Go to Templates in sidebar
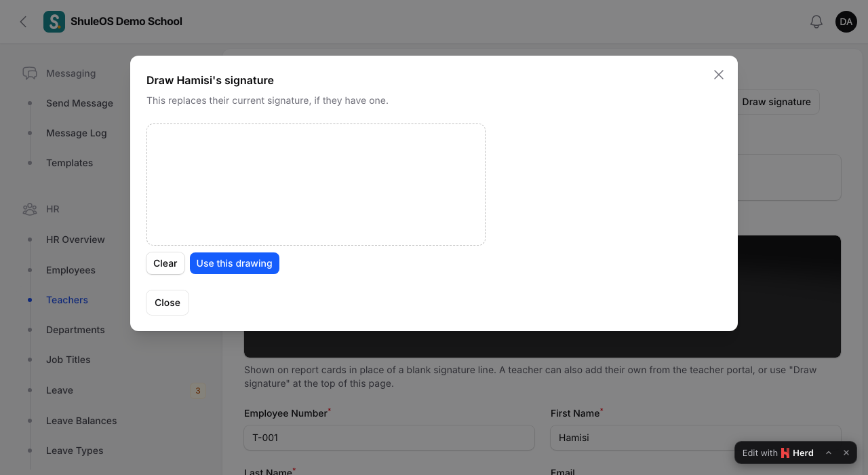Screen dimensions: 868x475 click(x=69, y=163)
